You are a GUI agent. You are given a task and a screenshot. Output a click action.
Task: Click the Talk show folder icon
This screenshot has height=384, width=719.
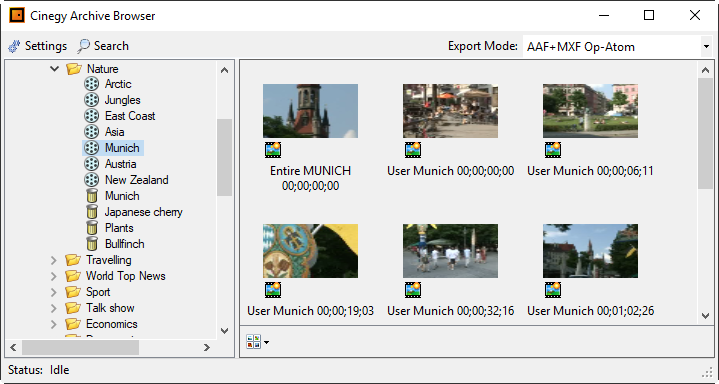point(73,308)
